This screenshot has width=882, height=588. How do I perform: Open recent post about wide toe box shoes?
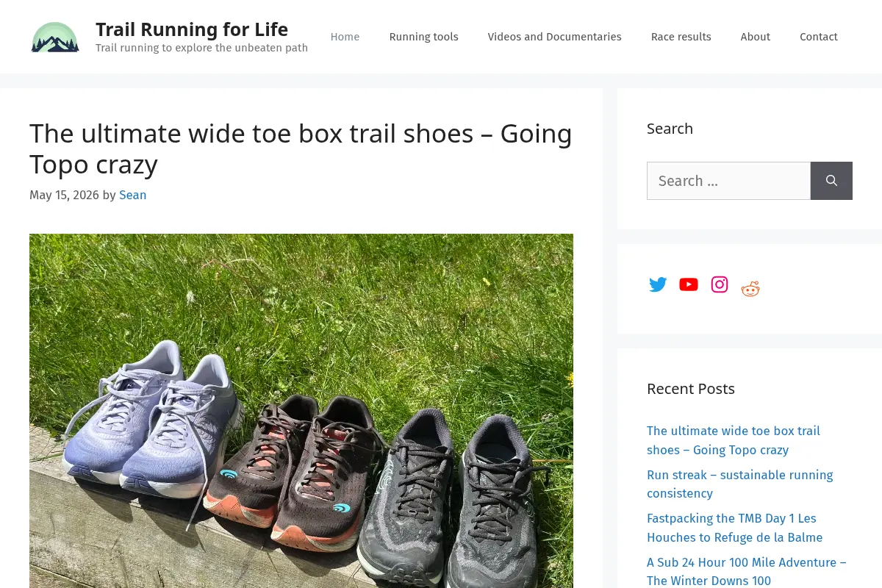coord(734,440)
